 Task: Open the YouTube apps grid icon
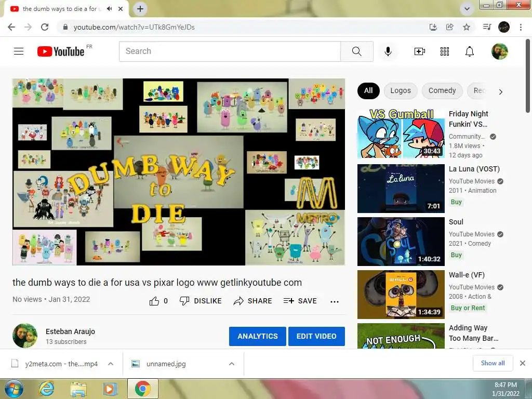[x=445, y=51]
